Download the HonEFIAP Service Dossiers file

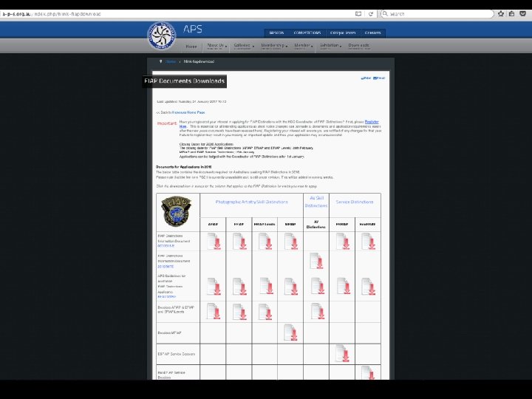(x=368, y=372)
